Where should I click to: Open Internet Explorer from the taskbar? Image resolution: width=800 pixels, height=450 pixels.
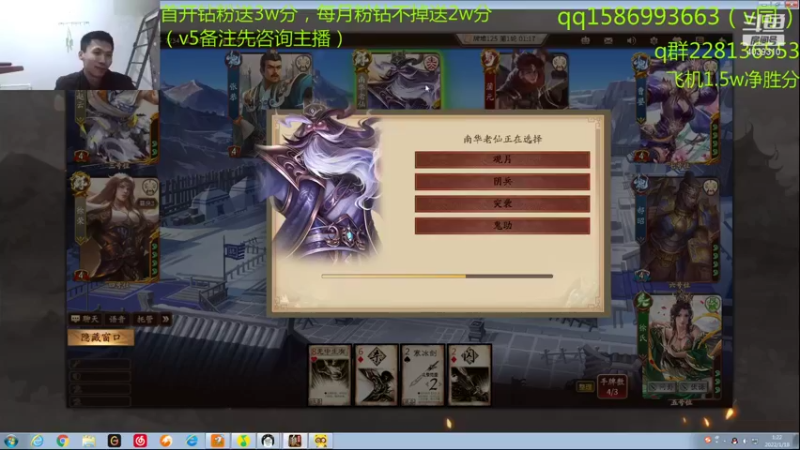[37, 441]
